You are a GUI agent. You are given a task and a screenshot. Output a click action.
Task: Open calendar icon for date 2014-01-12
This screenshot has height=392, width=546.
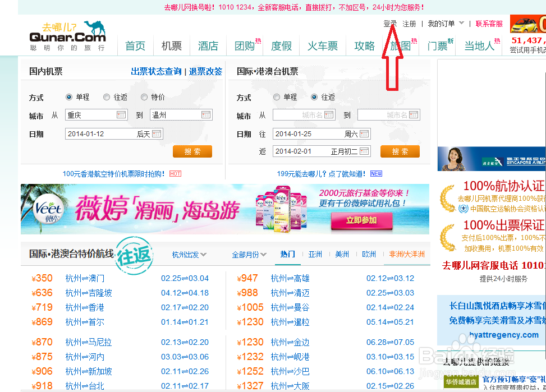(157, 134)
